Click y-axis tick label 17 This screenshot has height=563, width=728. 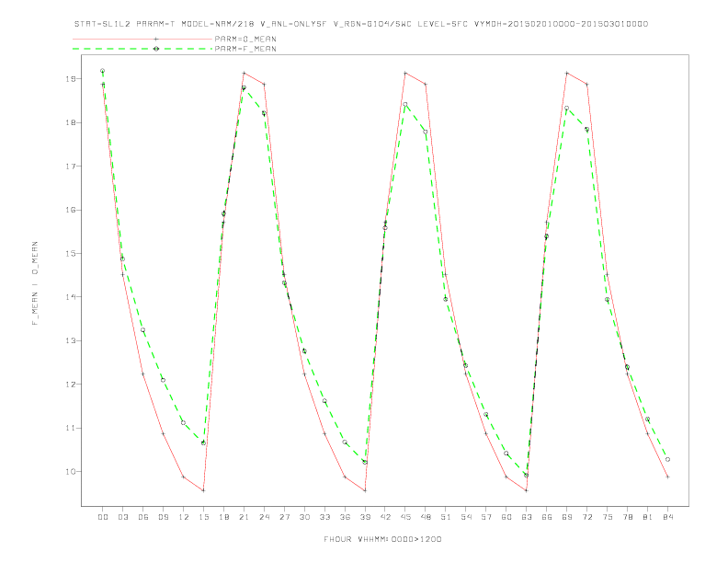point(71,167)
